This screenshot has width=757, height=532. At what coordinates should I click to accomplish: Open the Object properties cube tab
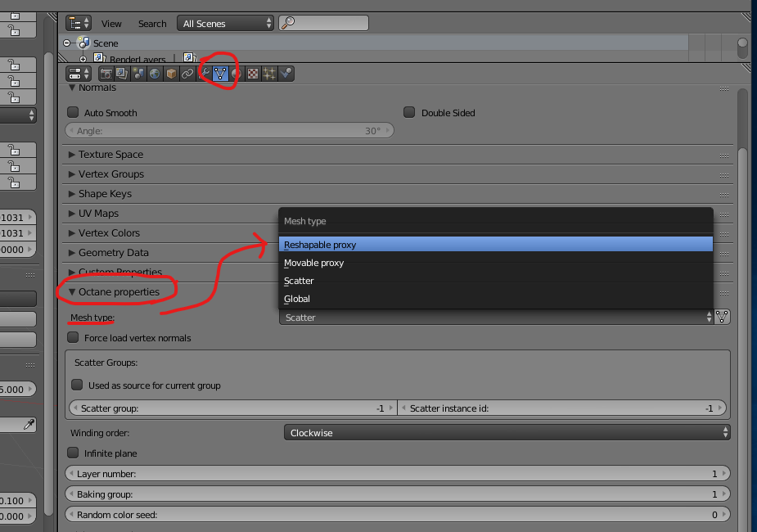tap(171, 74)
